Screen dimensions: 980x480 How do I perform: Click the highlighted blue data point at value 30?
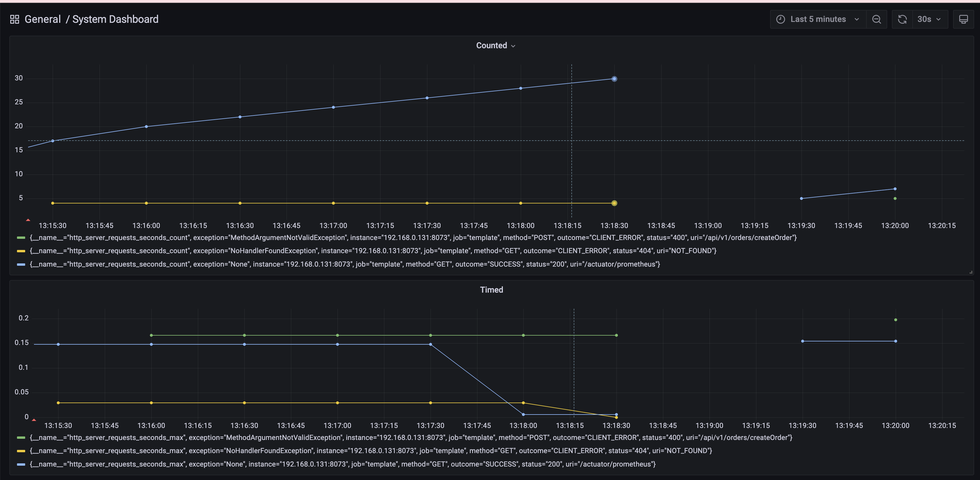click(614, 79)
